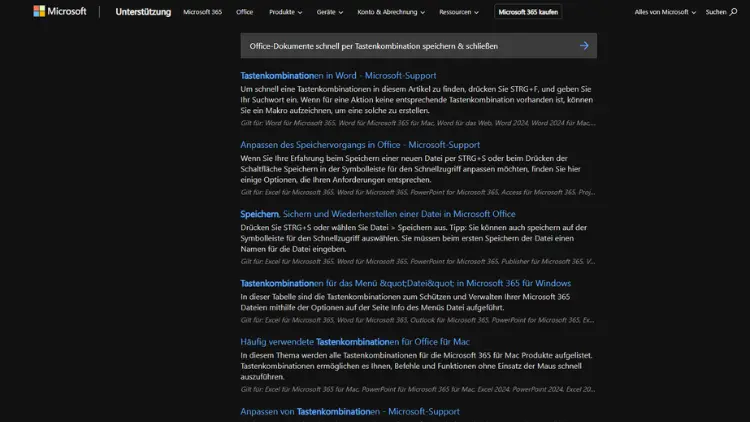Click snippet starting 'In dieser Tabelle sind die'
Screen dimensions: 750x422
(x=405, y=302)
